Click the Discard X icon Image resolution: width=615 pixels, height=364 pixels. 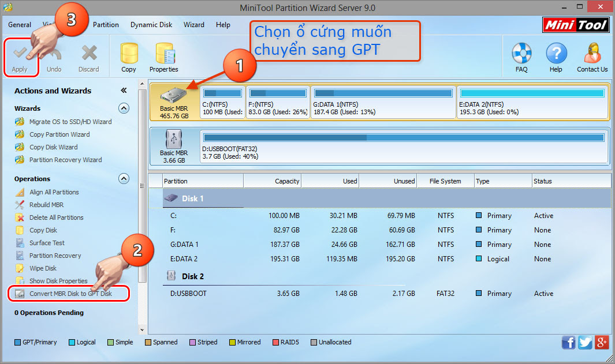click(89, 53)
